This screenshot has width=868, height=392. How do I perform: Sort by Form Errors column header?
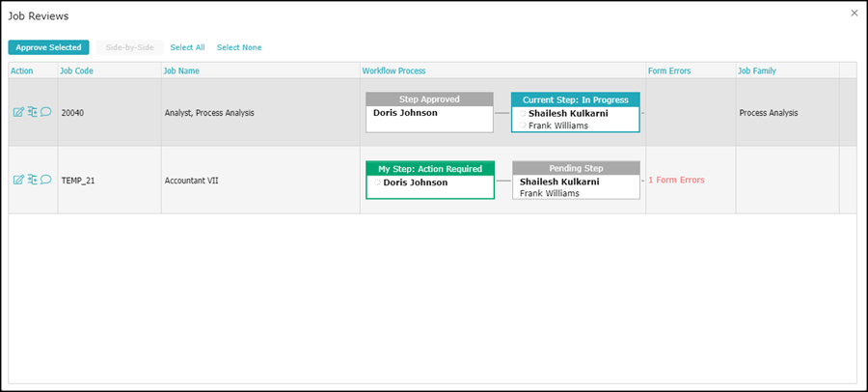(669, 70)
